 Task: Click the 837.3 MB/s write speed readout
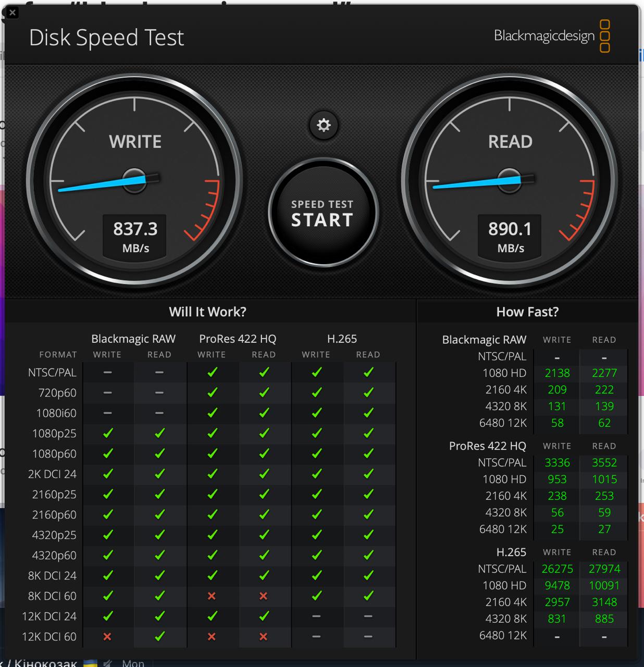click(x=135, y=236)
